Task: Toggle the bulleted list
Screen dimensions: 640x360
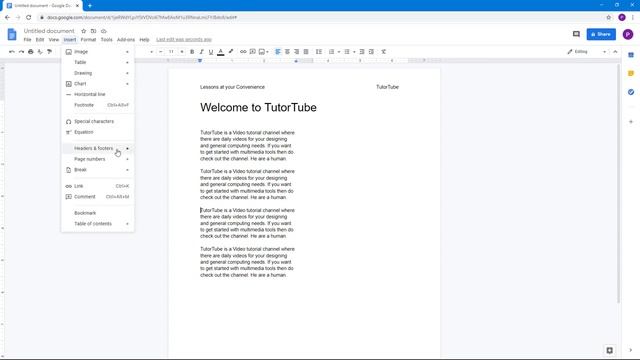Action: (347, 52)
